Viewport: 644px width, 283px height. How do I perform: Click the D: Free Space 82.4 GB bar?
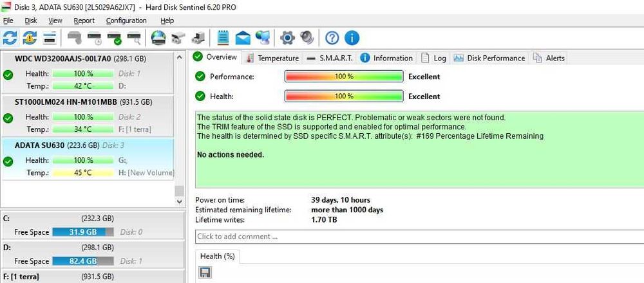(83, 261)
